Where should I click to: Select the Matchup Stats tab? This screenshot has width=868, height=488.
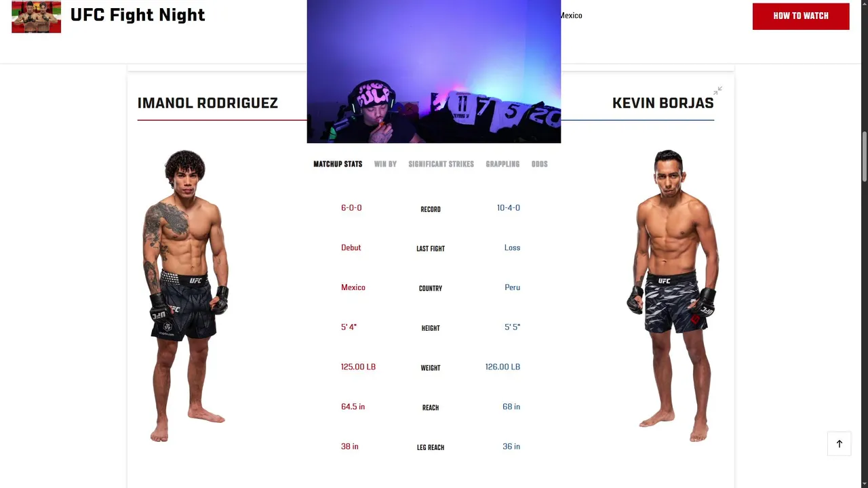click(338, 164)
